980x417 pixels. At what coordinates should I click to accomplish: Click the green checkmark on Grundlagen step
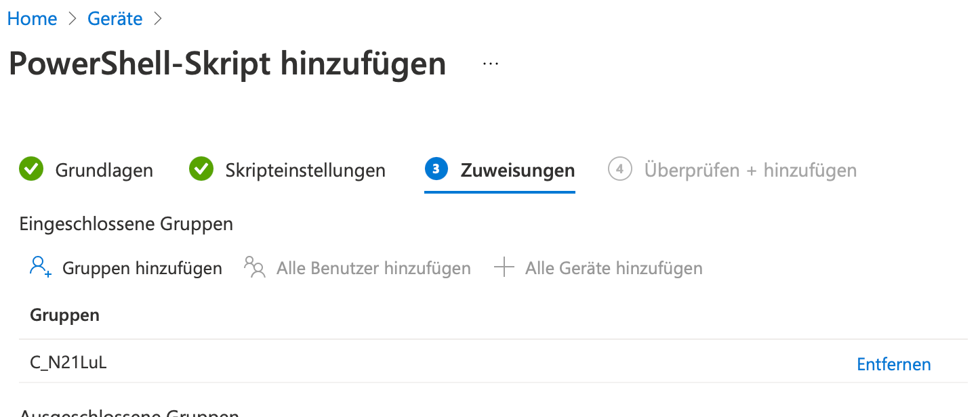[x=31, y=169]
